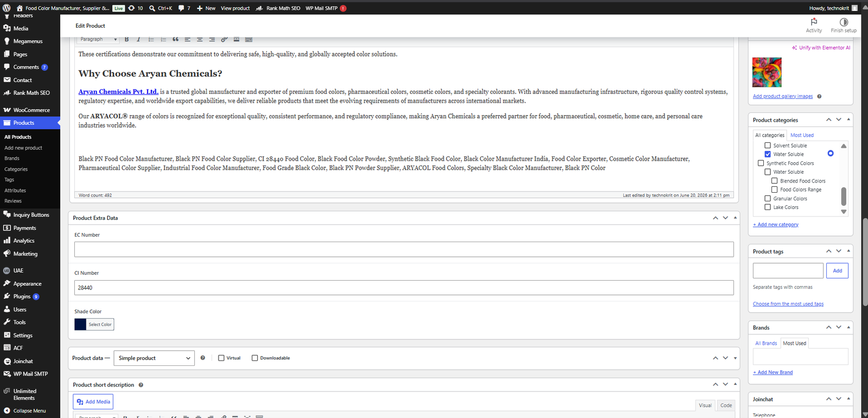The image size is (868, 418).
Task: Check the Granular Colors category
Action: tap(768, 198)
